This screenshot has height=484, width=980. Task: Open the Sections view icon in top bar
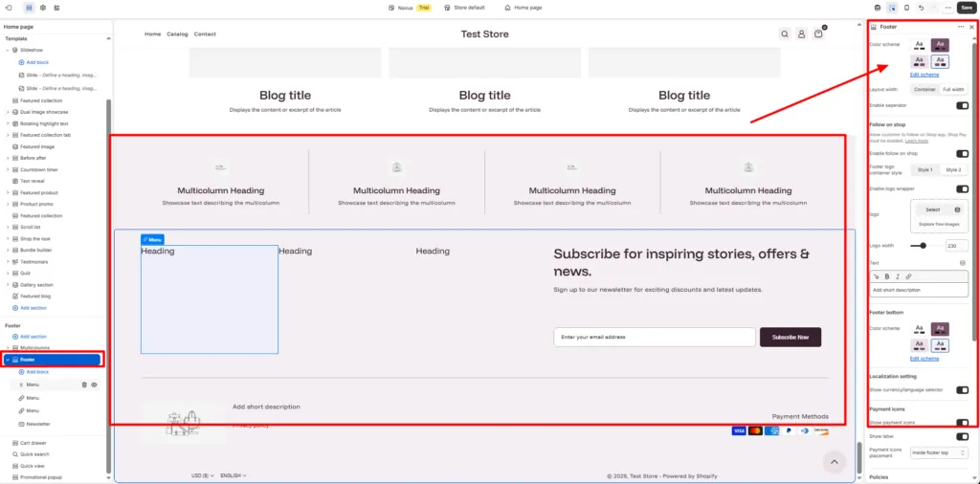29,8
